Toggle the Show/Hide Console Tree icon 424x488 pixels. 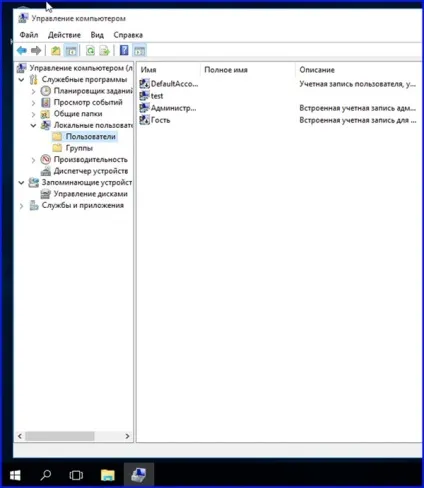coord(71,51)
